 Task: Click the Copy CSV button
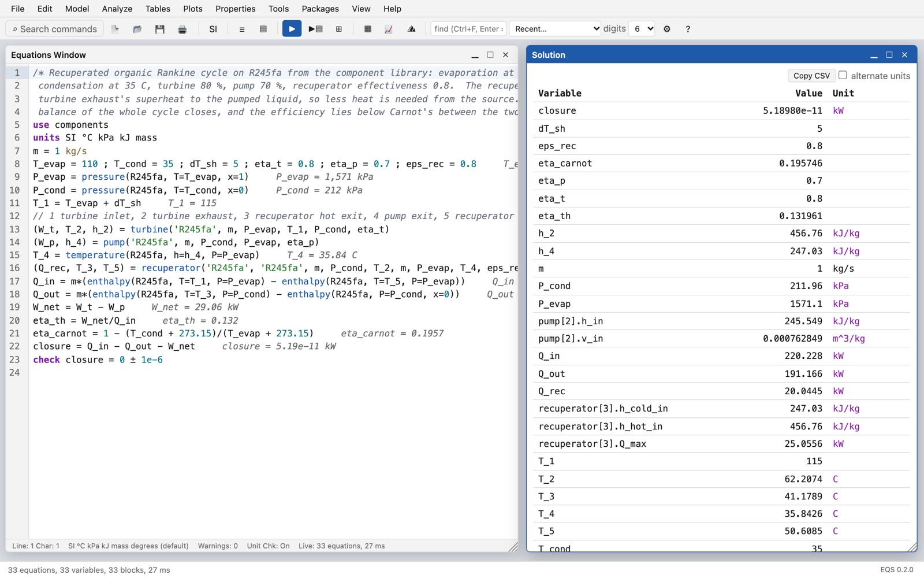pyautogui.click(x=811, y=76)
